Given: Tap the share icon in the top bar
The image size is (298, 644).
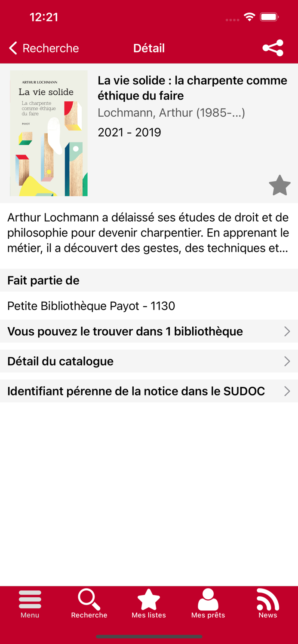Looking at the screenshot, I should 273,48.
